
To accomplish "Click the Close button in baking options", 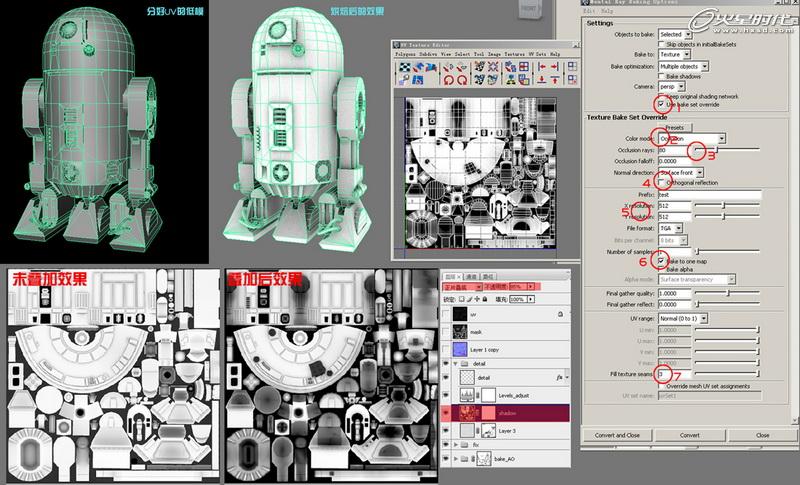I will click(762, 435).
